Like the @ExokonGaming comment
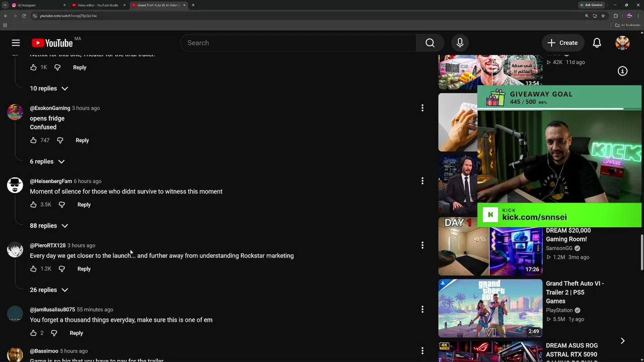 click(x=33, y=140)
